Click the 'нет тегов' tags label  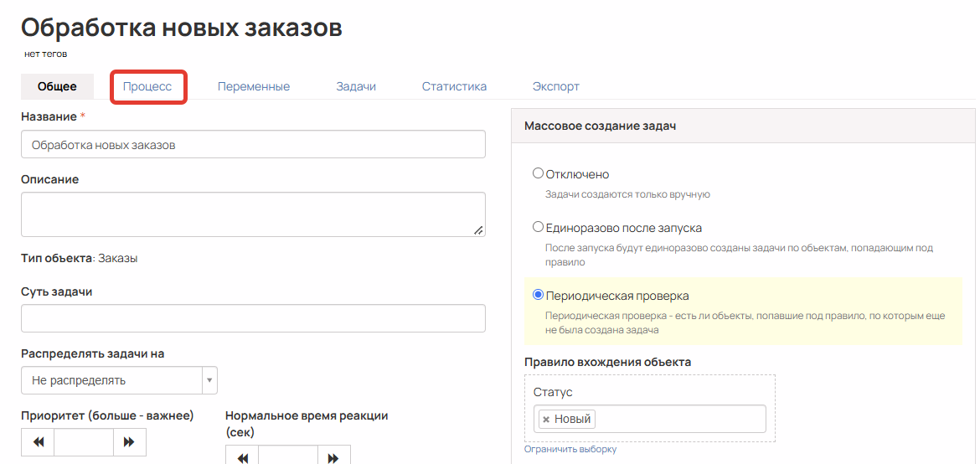(45, 54)
